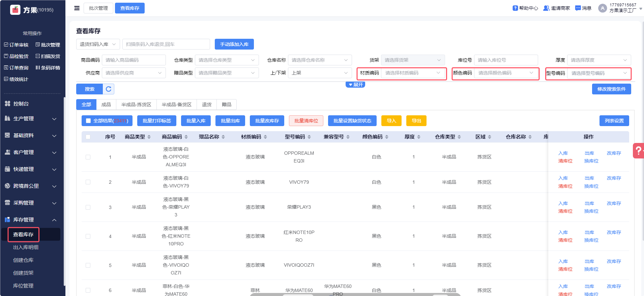Click the hamburger menu collapse icon
644x296 pixels.
coord(77,8)
